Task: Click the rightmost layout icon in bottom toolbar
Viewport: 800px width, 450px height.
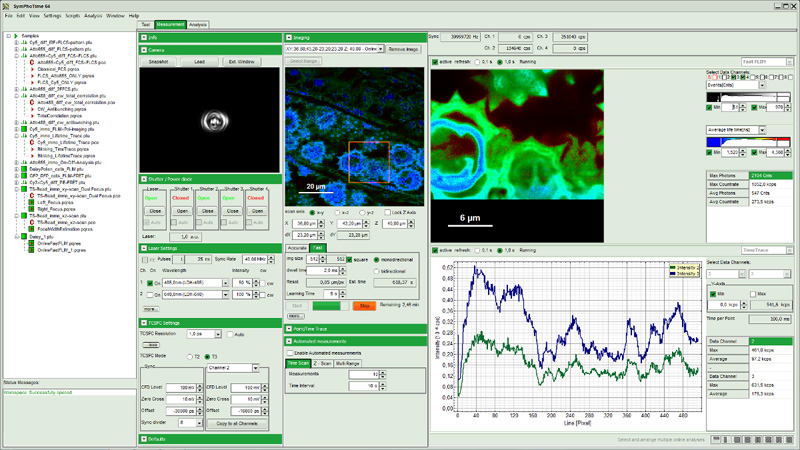Action: (x=790, y=439)
